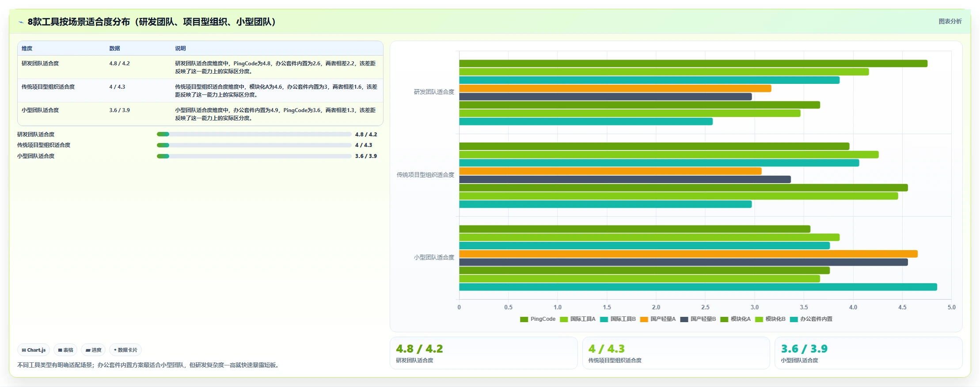The image size is (980, 387).
Task: Click the slate 国产轻量B bar in 小型团队适合度 group
Action: (684, 262)
